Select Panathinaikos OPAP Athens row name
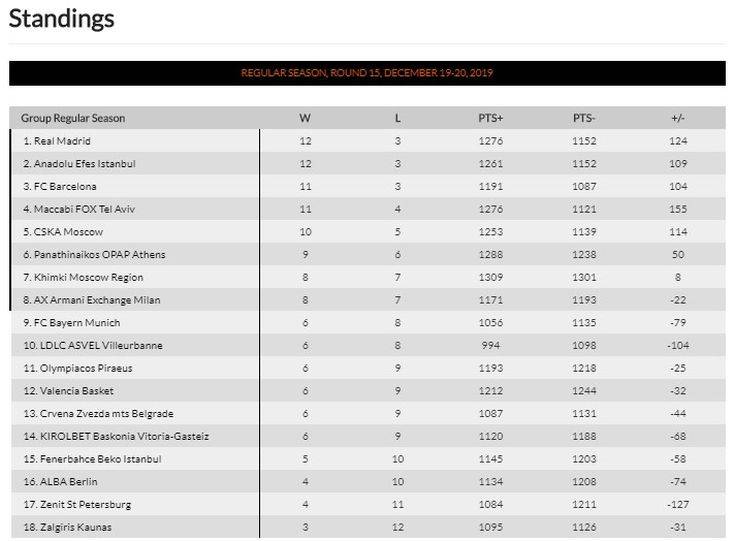Image resolution: width=735 pixels, height=541 pixels. pyautogui.click(x=100, y=255)
